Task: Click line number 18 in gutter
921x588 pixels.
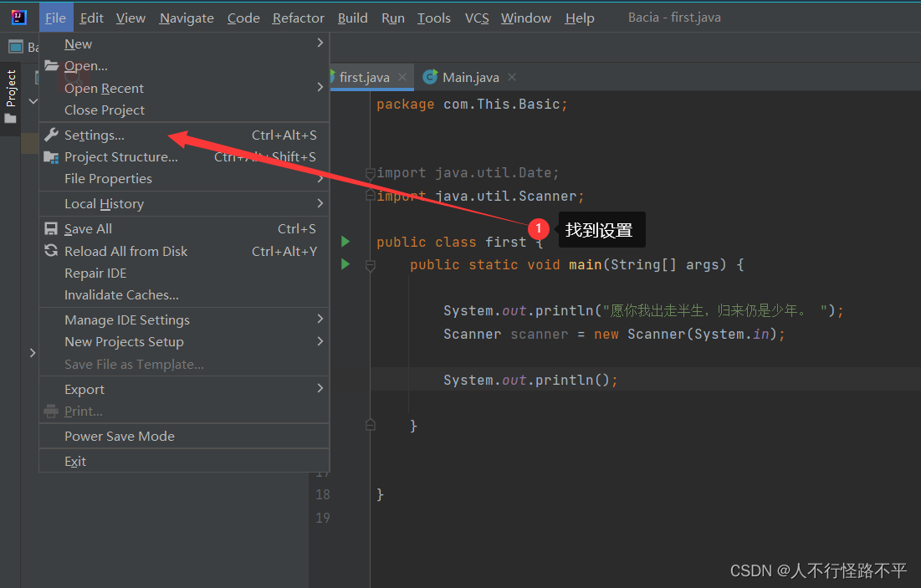Action: (x=322, y=494)
